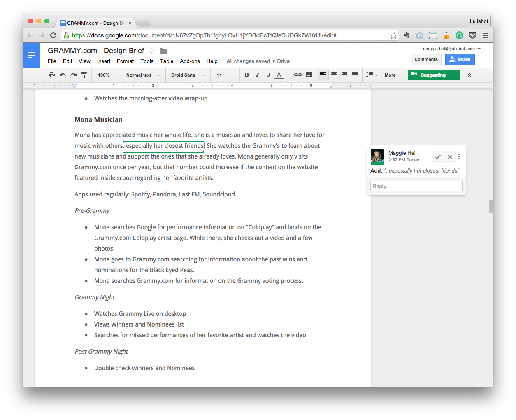The image size is (516, 420).
Task: Star the GRAMMY.com Design Brief document
Action: (x=152, y=51)
